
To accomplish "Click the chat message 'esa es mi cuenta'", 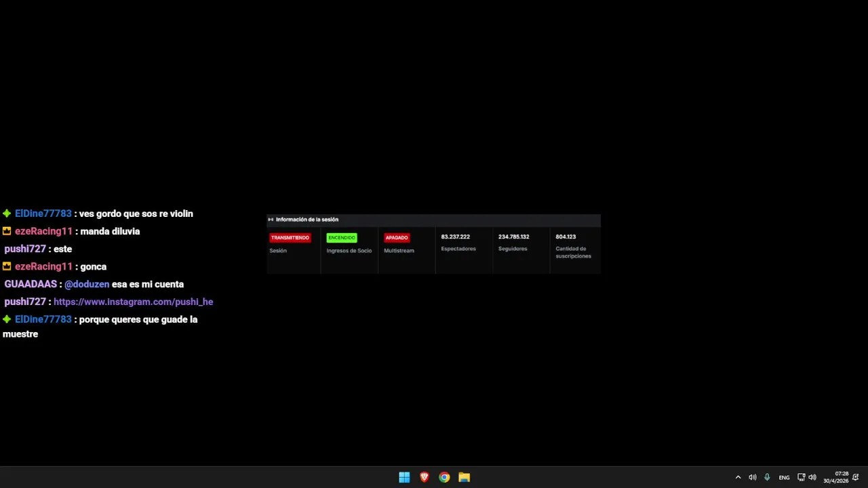I will coord(148,284).
